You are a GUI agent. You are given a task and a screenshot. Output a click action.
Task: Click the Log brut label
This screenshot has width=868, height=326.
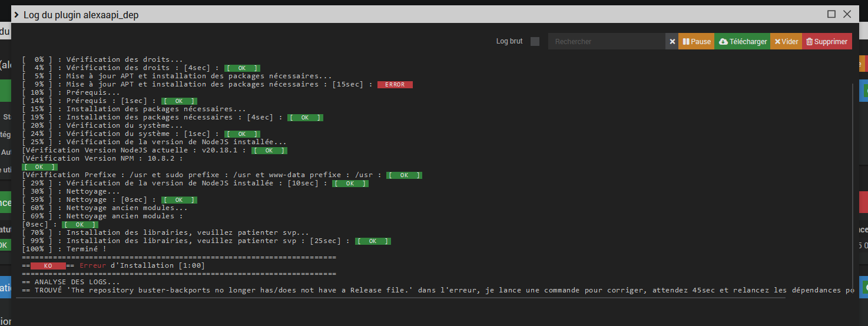[509, 41]
